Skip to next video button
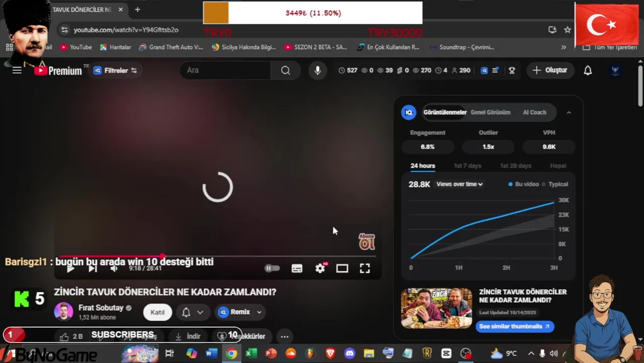 [x=92, y=268]
